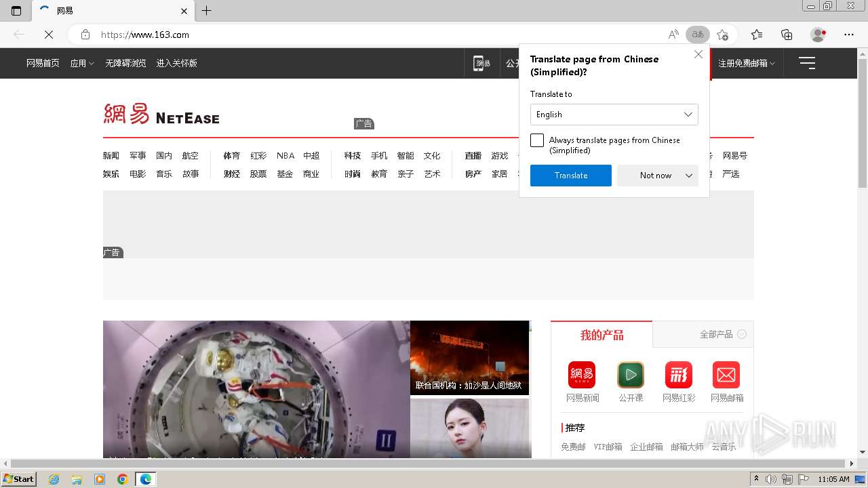
Task: Open a new browser tab
Action: [207, 11]
